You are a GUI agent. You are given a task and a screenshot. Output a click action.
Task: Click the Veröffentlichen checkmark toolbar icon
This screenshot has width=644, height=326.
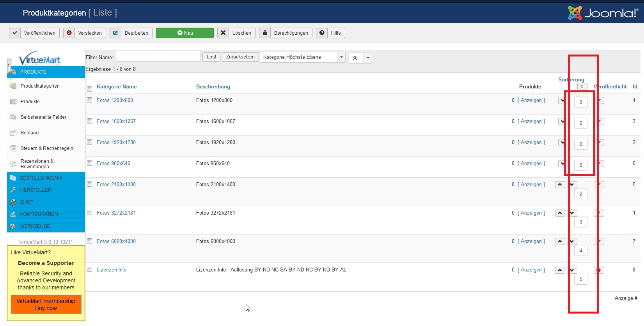[x=15, y=33]
